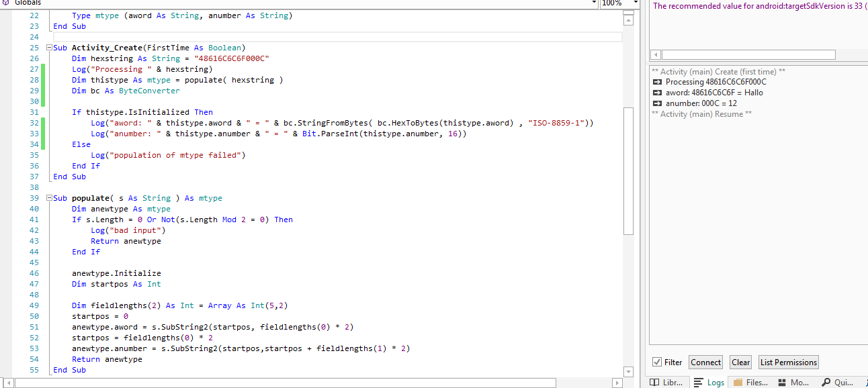Screen dimensions: 868x388
Task: Click the 'bad input' log string
Action: (x=138, y=230)
